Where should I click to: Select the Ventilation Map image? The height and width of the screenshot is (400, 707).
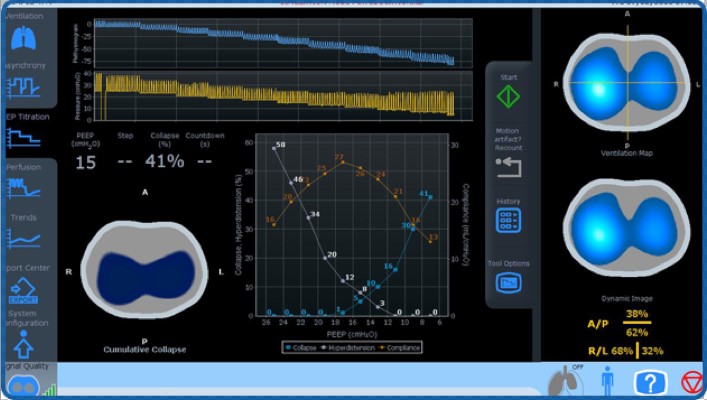coord(627,82)
